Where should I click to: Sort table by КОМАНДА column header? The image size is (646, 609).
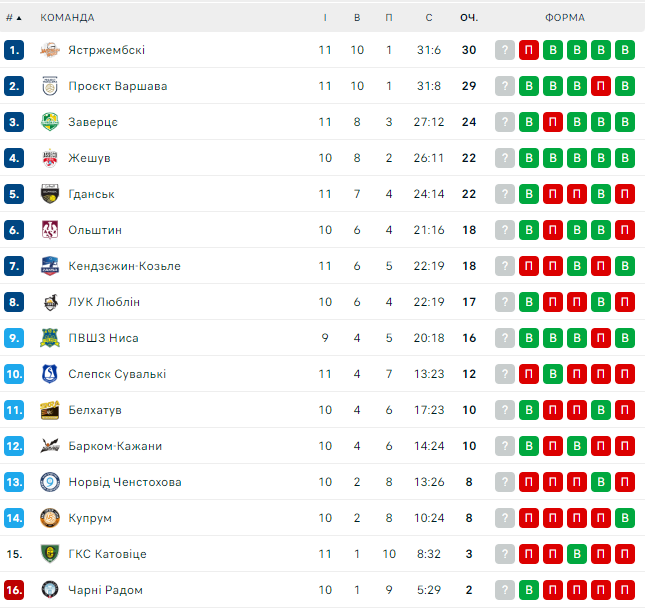67,17
